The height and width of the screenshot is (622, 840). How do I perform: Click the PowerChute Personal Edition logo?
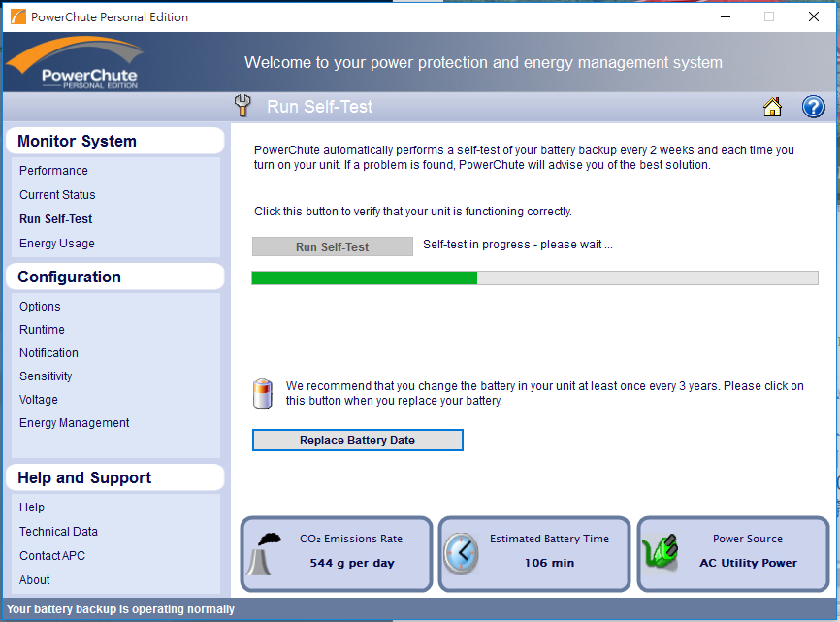tap(75, 63)
